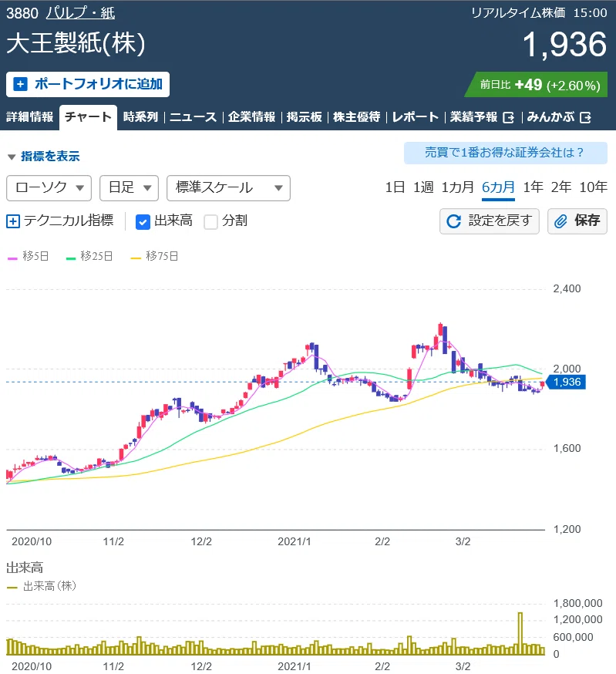Select the チャート tab

pyautogui.click(x=88, y=117)
